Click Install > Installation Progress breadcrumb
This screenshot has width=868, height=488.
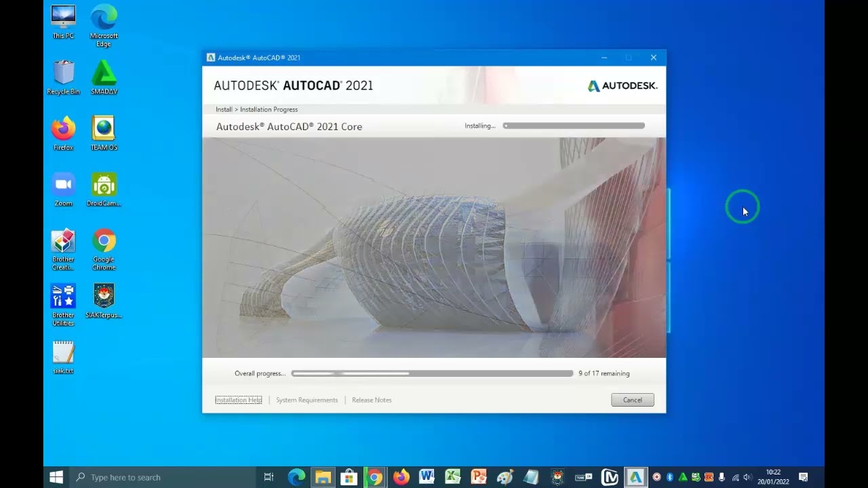coord(257,109)
